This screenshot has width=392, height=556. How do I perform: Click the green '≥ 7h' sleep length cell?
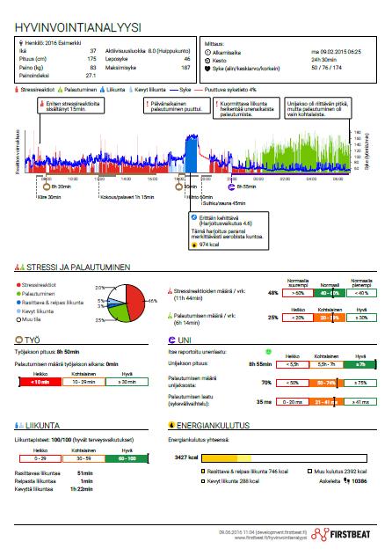(x=359, y=364)
